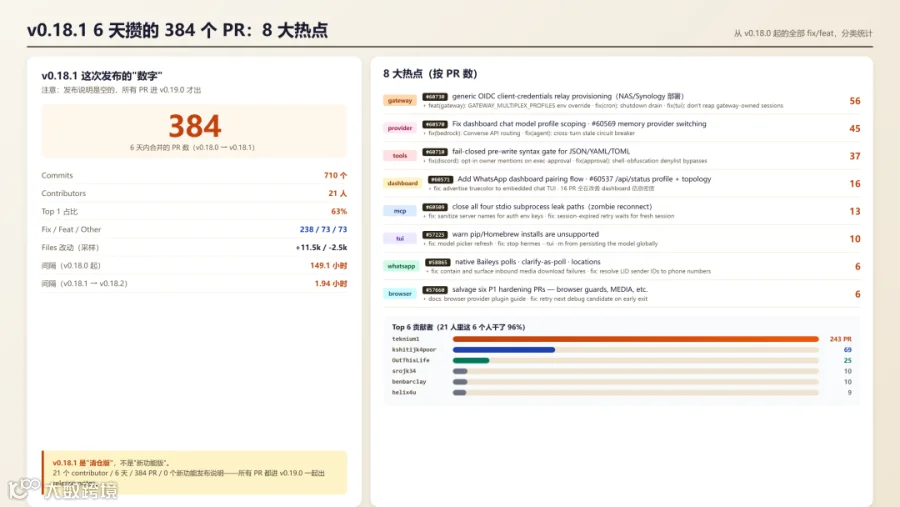Click tools row count 37
This screenshot has height=507, width=900.
click(855, 156)
